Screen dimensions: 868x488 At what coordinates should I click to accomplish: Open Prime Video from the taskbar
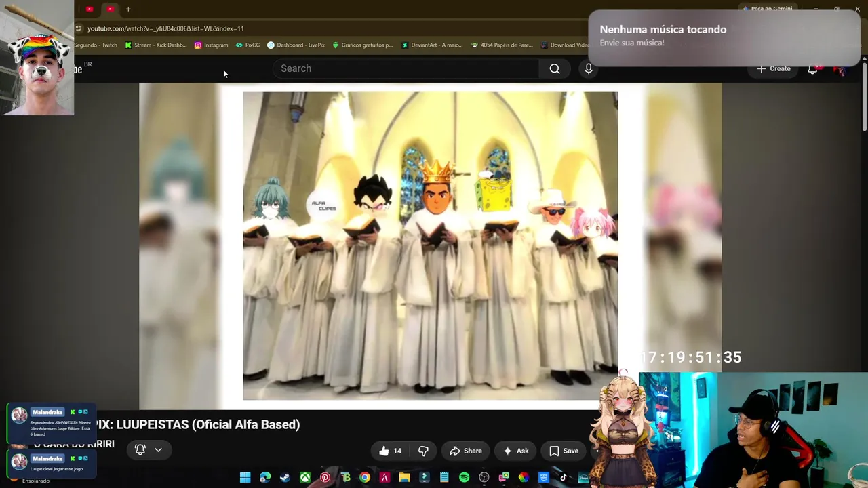(x=543, y=477)
